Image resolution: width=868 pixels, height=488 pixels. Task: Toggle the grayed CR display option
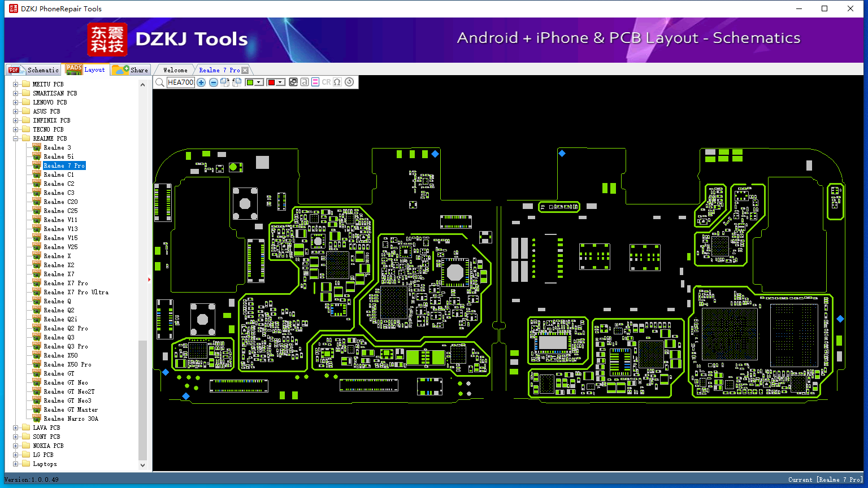tap(326, 82)
